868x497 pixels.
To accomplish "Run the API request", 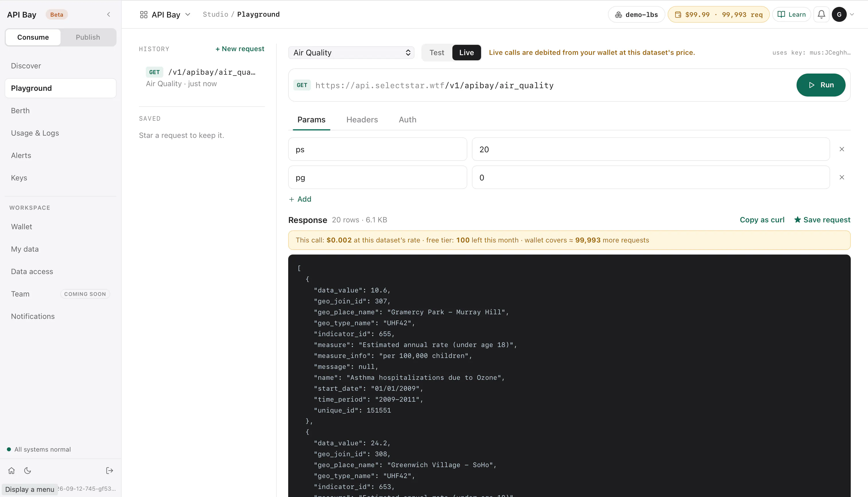I will (x=821, y=85).
